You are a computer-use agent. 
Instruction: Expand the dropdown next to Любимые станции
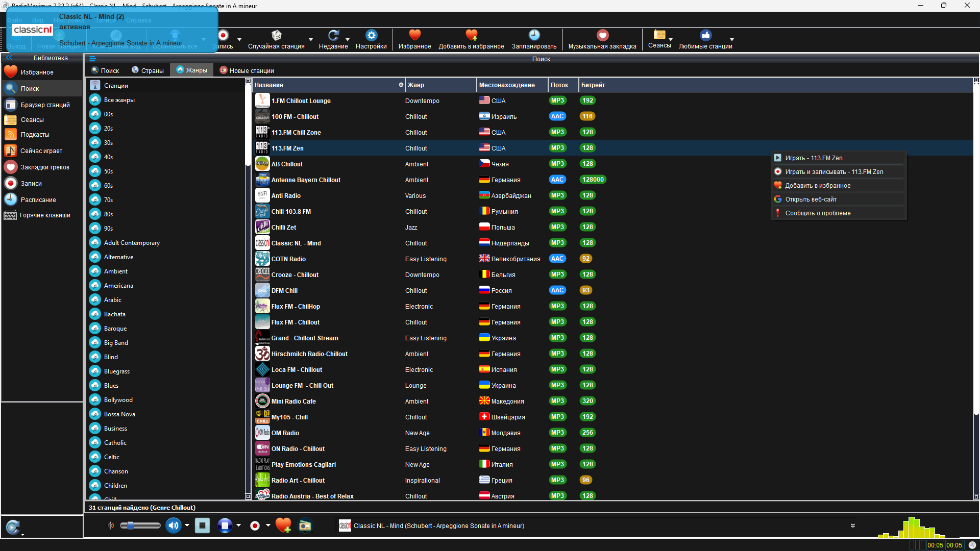(732, 40)
